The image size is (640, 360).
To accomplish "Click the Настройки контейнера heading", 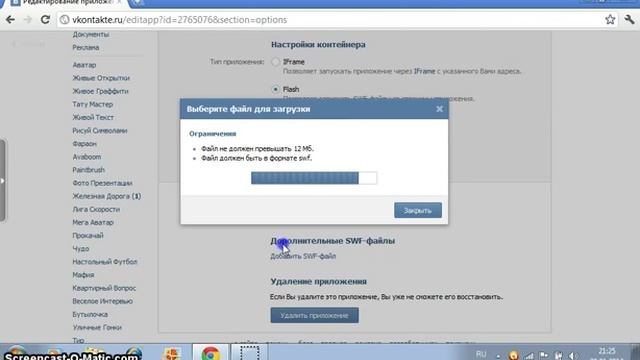I will click(318, 44).
